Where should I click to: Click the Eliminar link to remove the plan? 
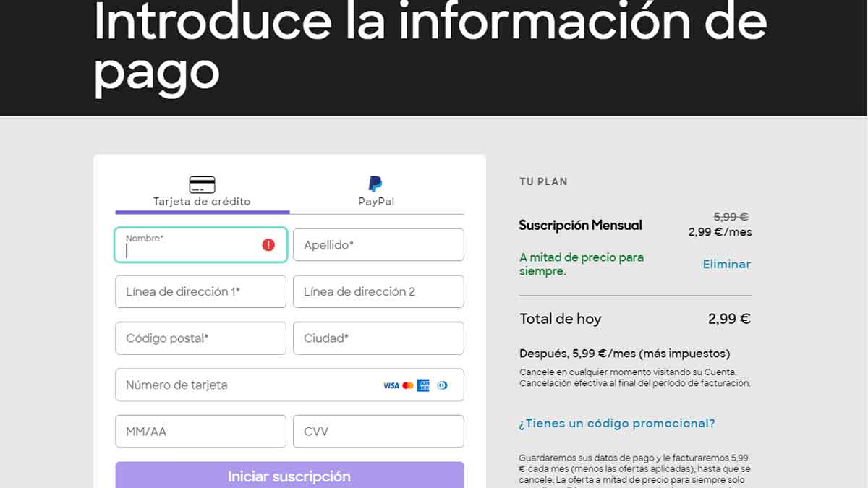pyautogui.click(x=726, y=264)
